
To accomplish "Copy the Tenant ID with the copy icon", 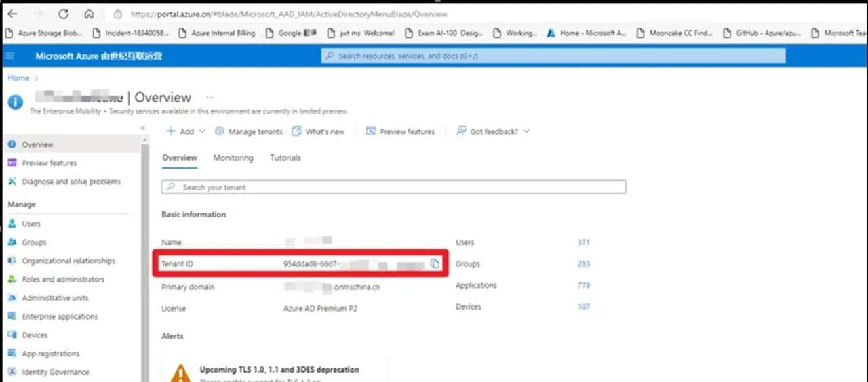I will [x=435, y=263].
